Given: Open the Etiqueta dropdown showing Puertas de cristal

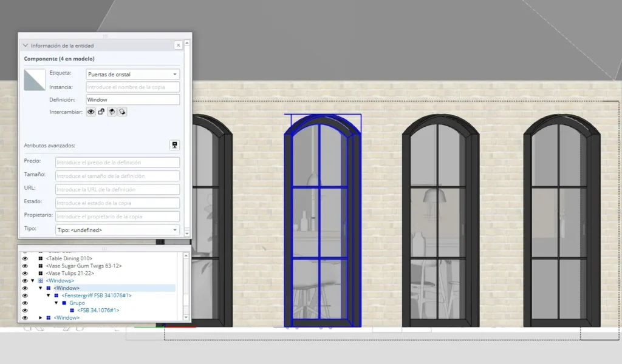Looking at the screenshot, I should point(132,74).
